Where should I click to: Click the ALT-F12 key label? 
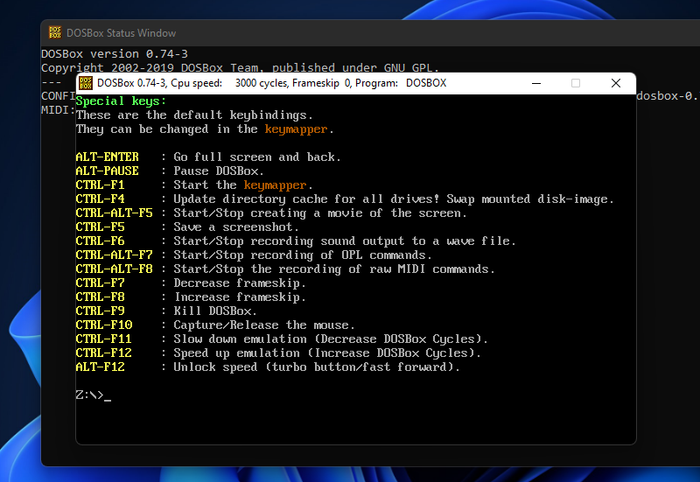(100, 367)
